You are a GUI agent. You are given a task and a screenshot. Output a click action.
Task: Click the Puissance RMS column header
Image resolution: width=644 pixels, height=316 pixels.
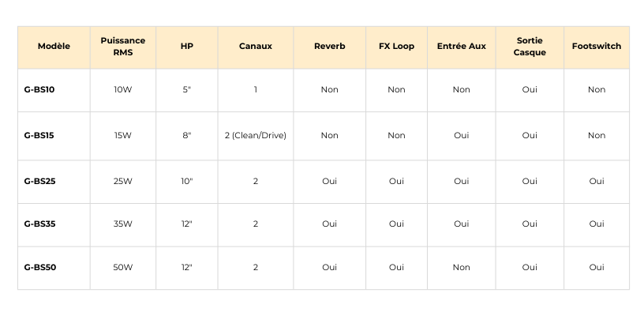[123, 46]
